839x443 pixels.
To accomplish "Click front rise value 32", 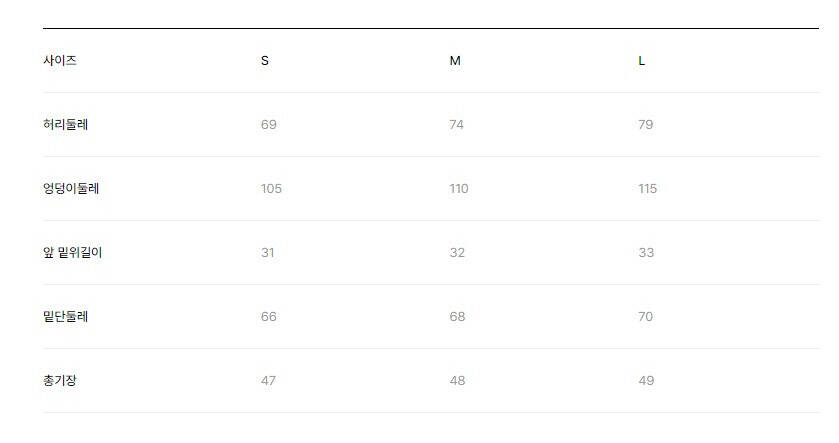I will (457, 253).
